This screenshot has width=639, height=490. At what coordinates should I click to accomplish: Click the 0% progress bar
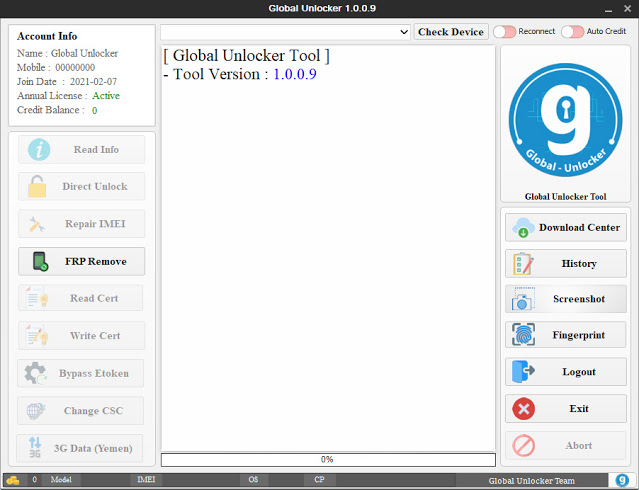tap(328, 459)
